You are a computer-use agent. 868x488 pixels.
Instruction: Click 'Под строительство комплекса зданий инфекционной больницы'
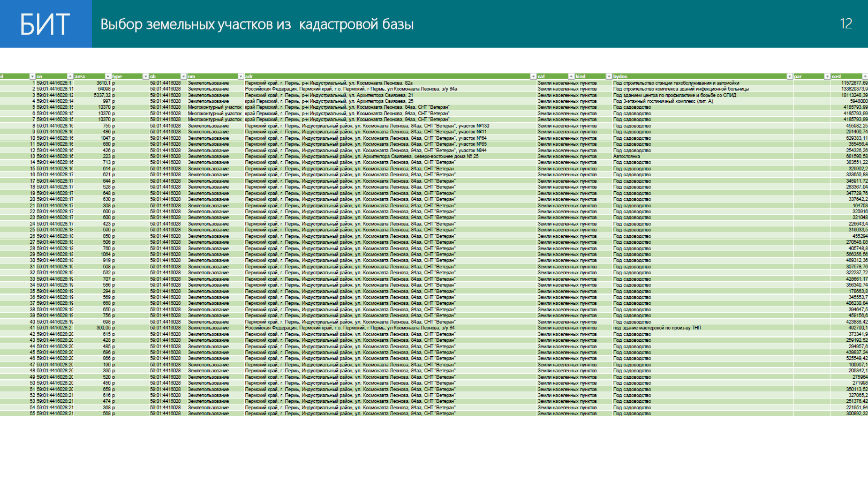(681, 89)
